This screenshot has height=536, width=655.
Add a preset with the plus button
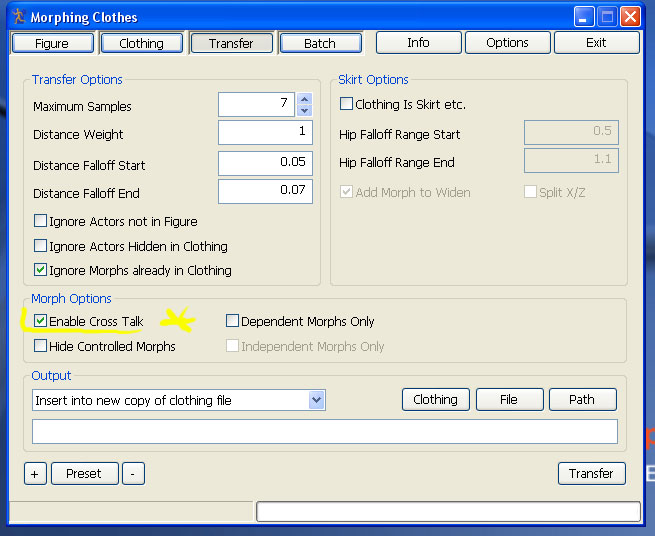pyautogui.click(x=35, y=474)
